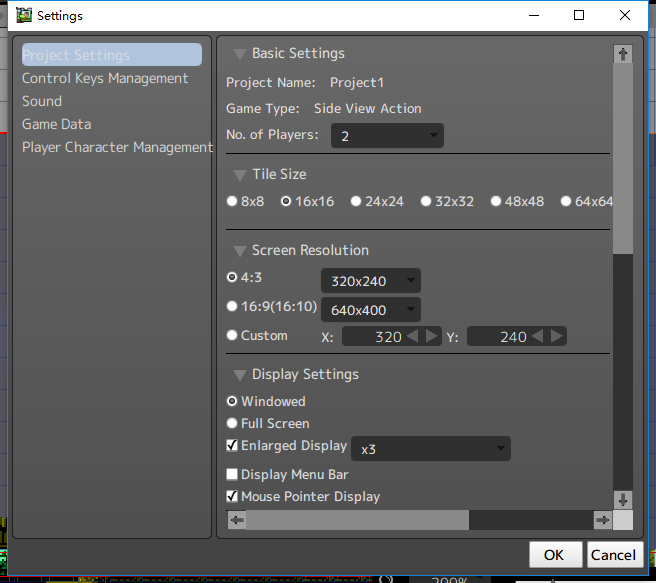This screenshot has width=656, height=583.
Task: Maximize the Settings window
Action: click(579, 15)
